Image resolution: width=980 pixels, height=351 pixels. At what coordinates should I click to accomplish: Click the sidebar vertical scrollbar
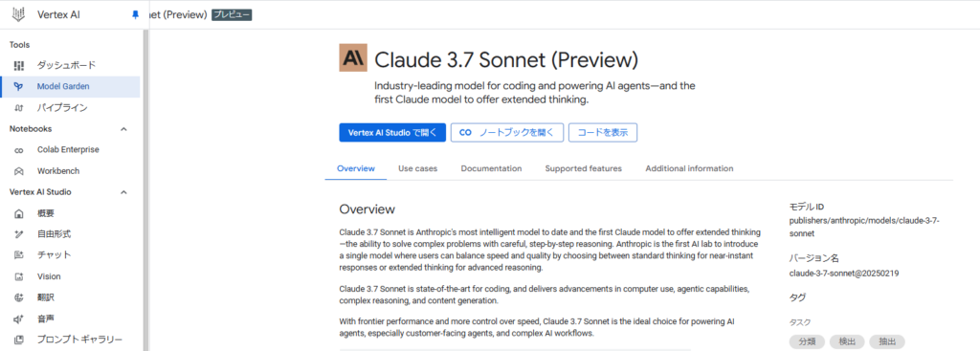[x=145, y=187]
